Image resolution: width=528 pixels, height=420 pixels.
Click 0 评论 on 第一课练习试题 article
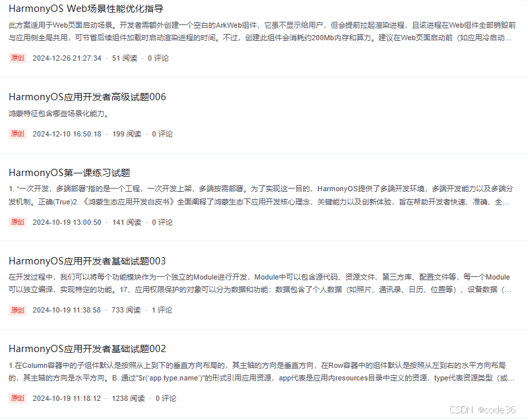[162, 222]
